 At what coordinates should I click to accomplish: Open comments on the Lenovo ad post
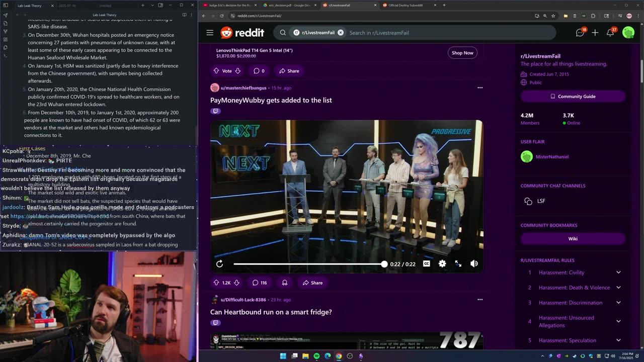259,71
